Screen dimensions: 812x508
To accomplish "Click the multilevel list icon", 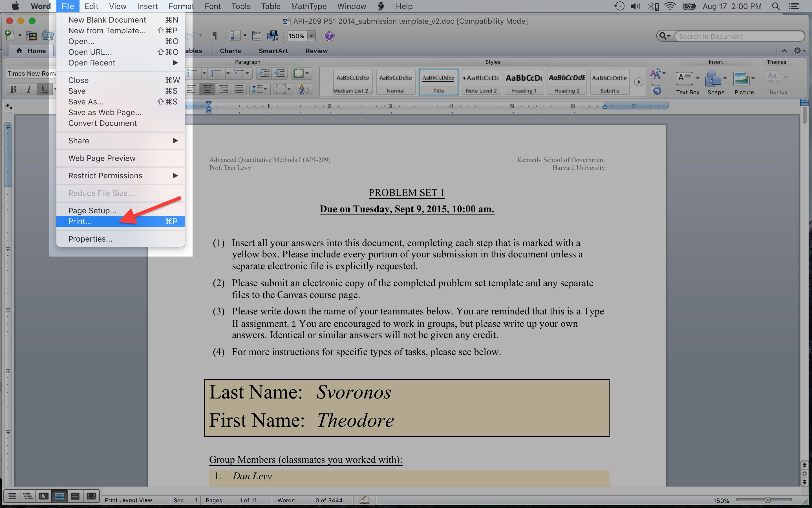I will click(x=239, y=73).
